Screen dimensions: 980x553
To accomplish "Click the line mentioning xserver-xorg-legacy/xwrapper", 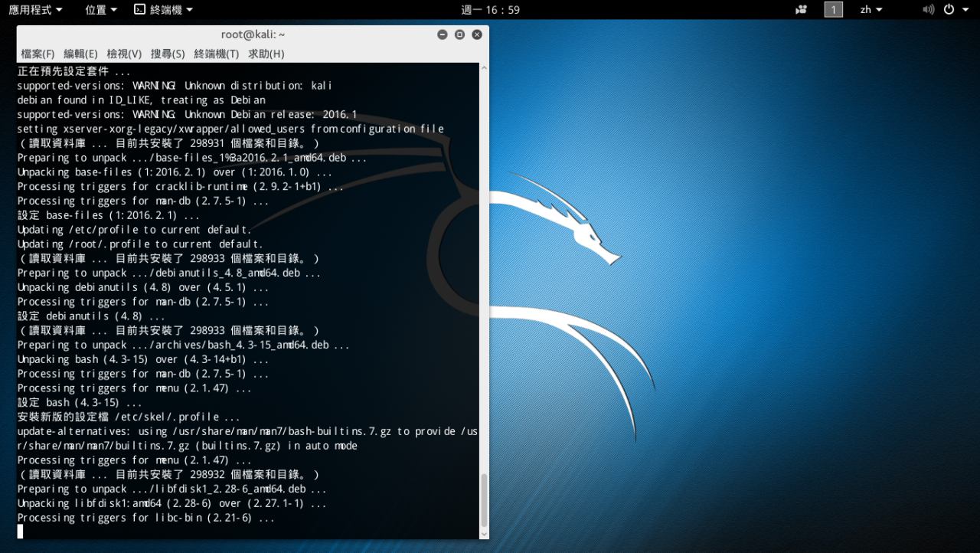I will click(230, 129).
